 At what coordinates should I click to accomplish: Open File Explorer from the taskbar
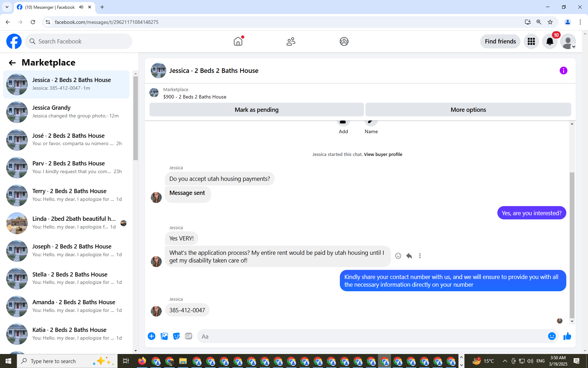tap(183, 361)
